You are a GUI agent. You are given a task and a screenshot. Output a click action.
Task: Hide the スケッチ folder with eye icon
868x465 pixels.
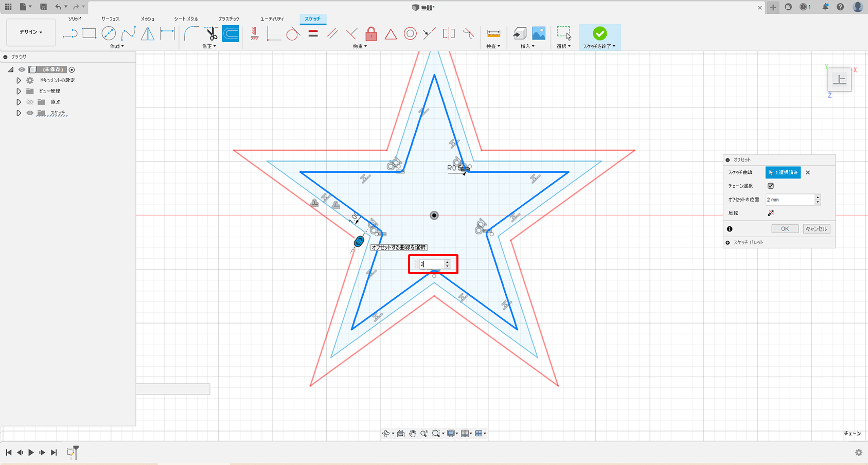pos(30,113)
